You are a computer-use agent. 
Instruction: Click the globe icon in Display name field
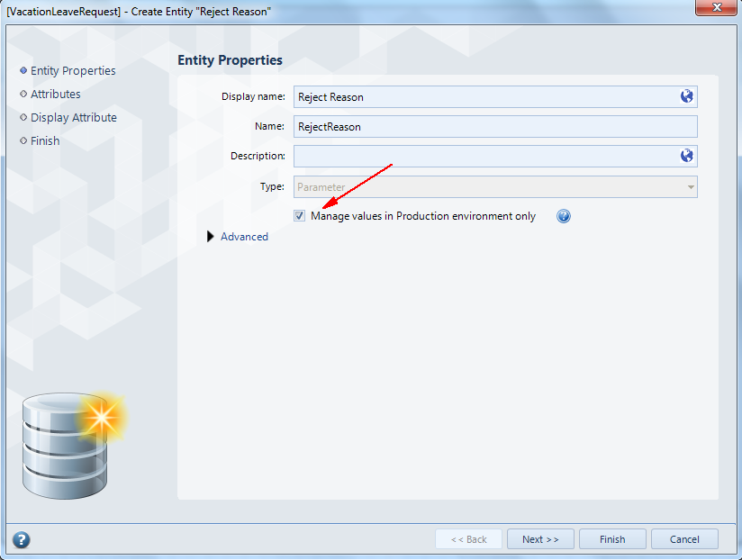click(687, 96)
